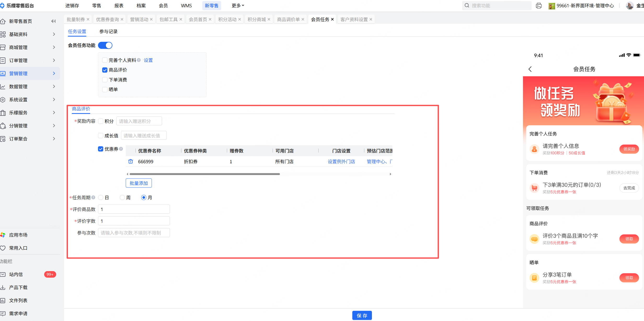Viewport: 644px width, 321px height.
Task: Check the 下单消费 task checkbox
Action: coord(105,80)
